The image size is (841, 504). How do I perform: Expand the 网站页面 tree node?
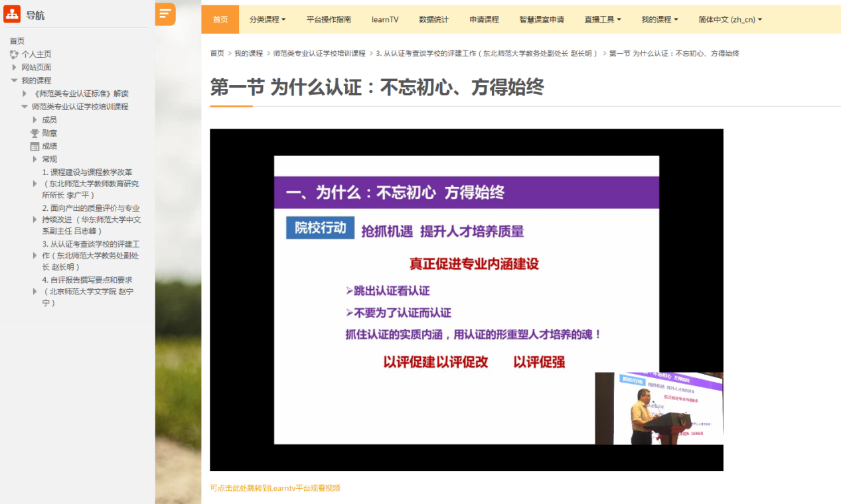tap(14, 68)
